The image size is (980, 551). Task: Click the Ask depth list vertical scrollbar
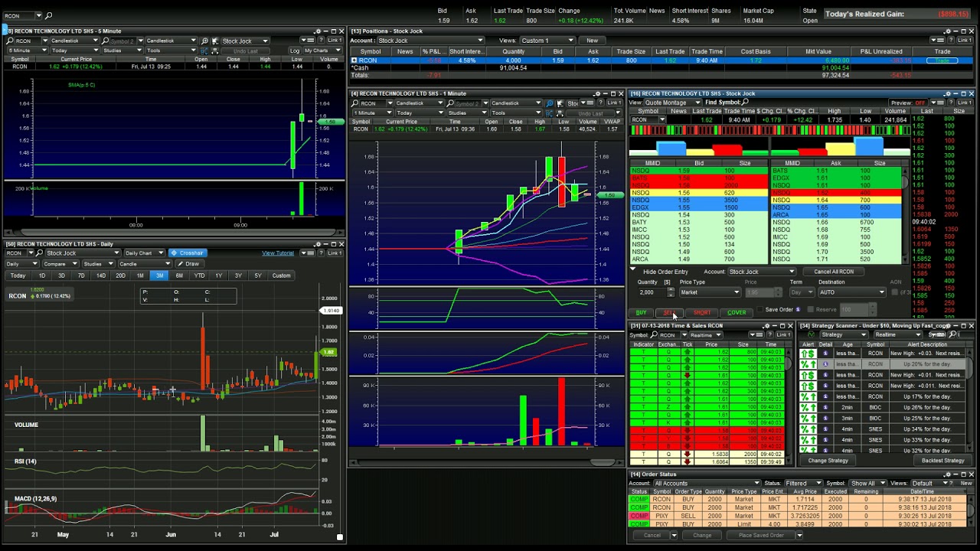(x=906, y=214)
